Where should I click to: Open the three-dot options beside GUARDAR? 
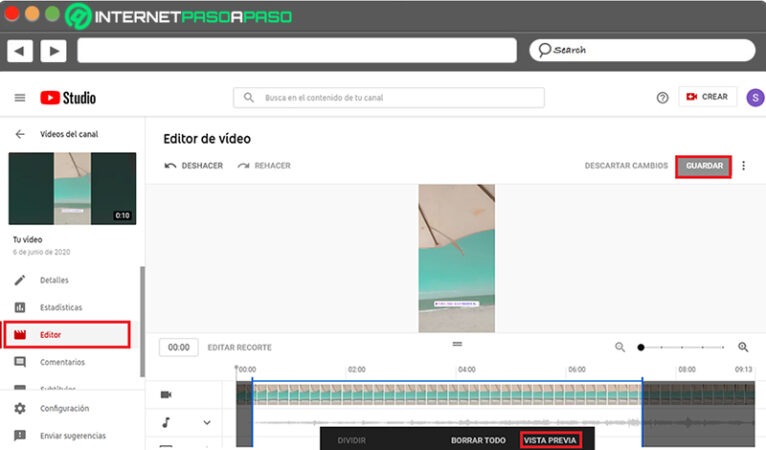point(743,166)
